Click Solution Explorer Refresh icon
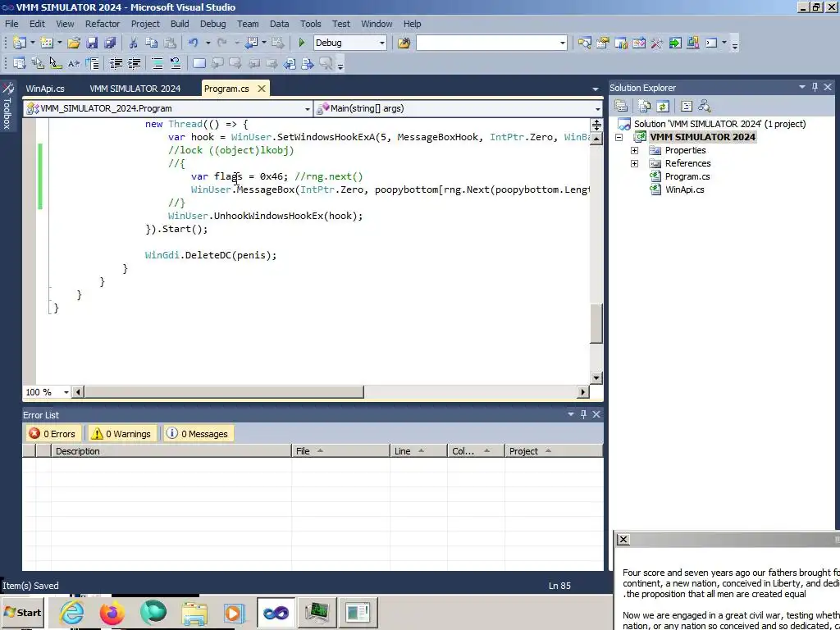Image resolution: width=840 pixels, height=630 pixels. point(663,106)
